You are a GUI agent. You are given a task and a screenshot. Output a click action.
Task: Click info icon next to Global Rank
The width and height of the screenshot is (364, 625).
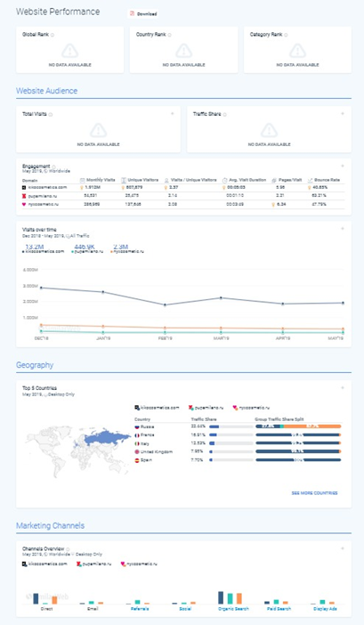coord(53,35)
